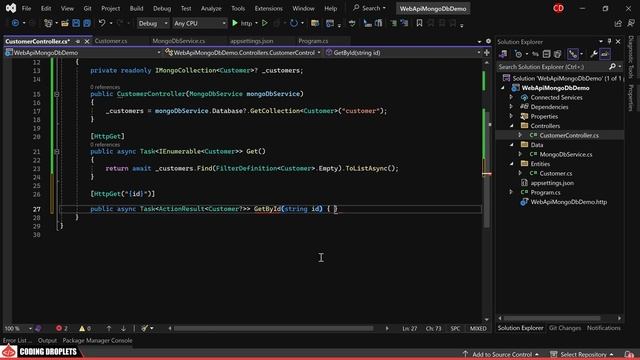Viewport: 640px width, 360px height.
Task: Click the Undo arrow icon
Action: click(102, 23)
